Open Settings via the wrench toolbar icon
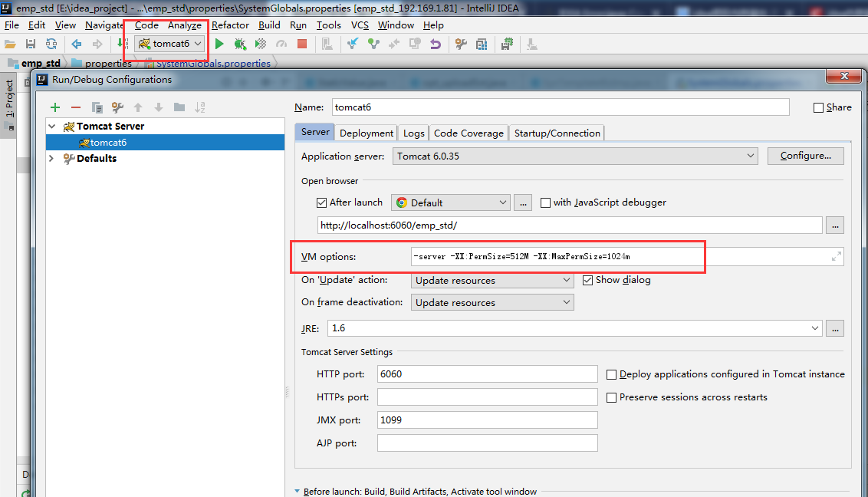The image size is (868, 497). (461, 44)
